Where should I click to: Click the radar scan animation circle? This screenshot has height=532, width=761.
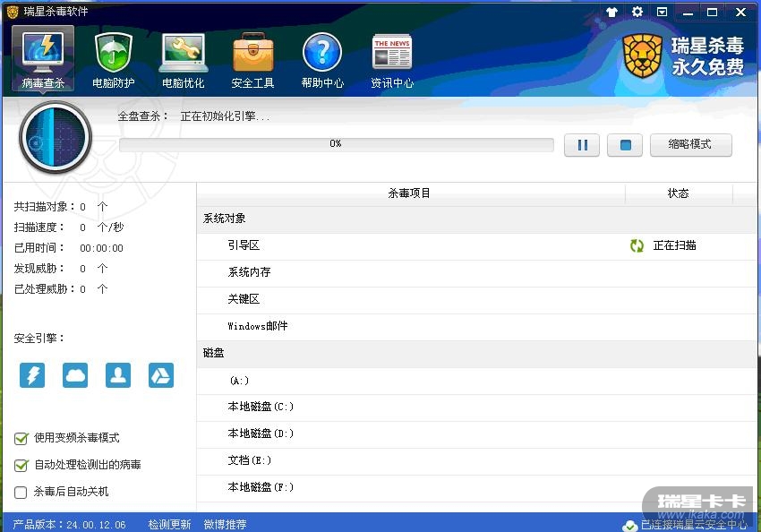pyautogui.click(x=56, y=138)
